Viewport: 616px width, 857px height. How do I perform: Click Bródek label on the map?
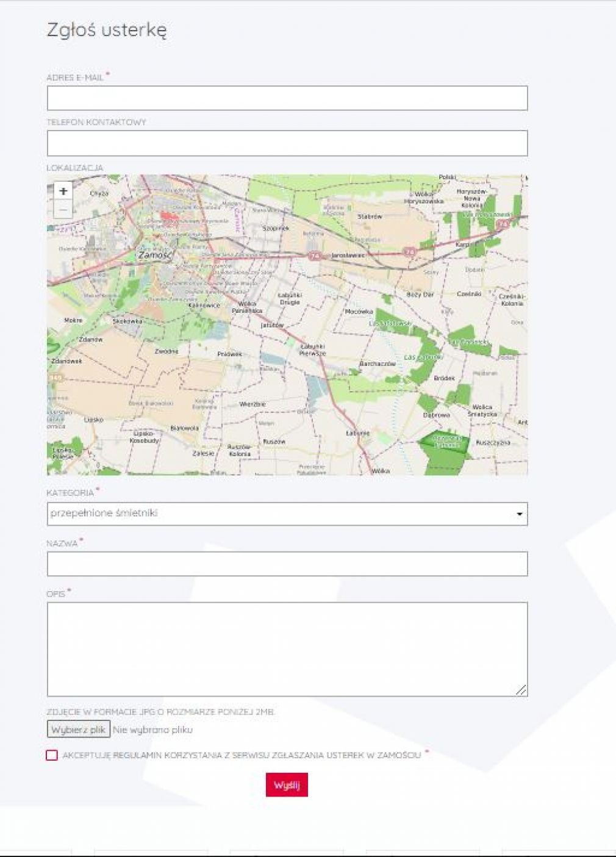444,378
